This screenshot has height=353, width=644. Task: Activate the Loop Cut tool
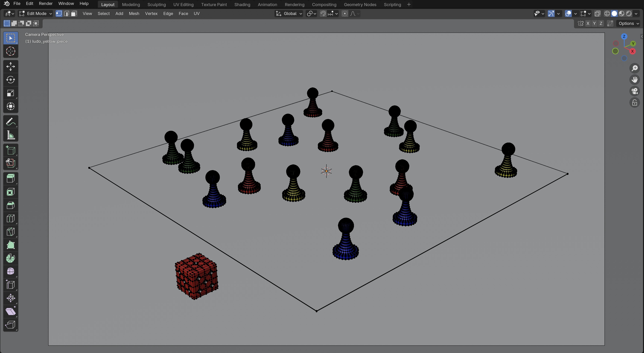click(10, 219)
